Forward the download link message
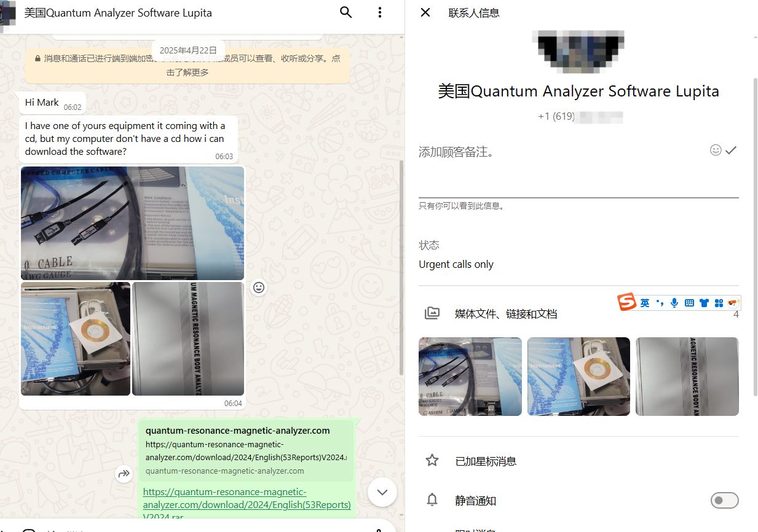The width and height of the screenshot is (758, 532). [x=124, y=474]
